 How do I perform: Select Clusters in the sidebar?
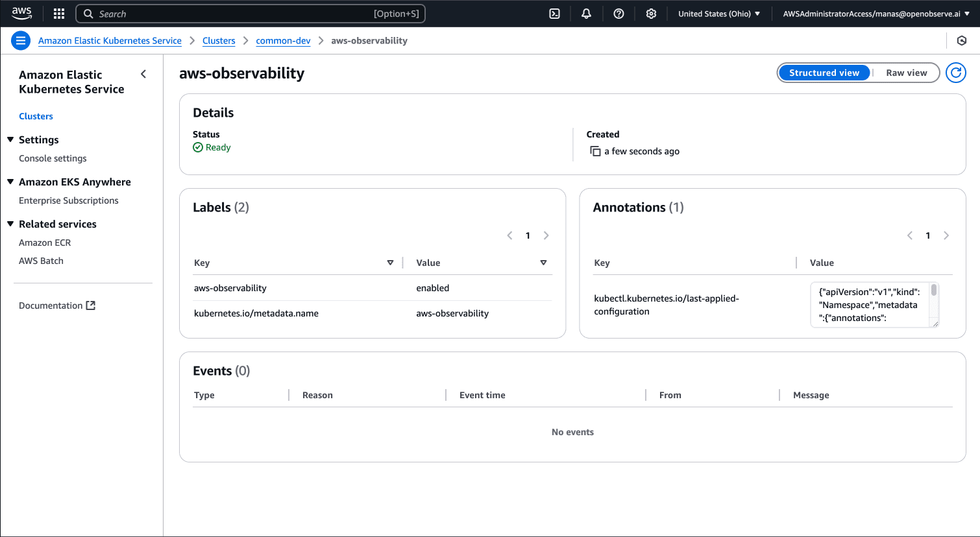click(36, 116)
